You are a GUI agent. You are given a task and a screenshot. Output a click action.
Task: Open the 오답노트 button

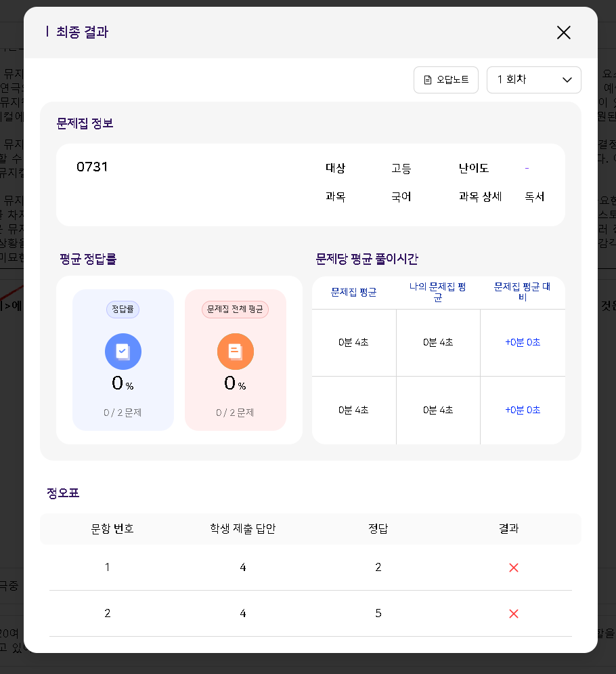446,80
